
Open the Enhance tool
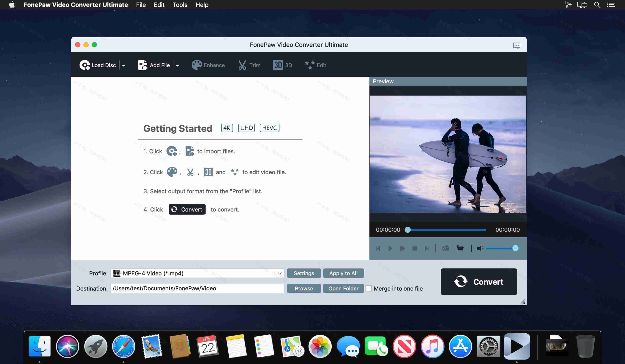pos(208,65)
